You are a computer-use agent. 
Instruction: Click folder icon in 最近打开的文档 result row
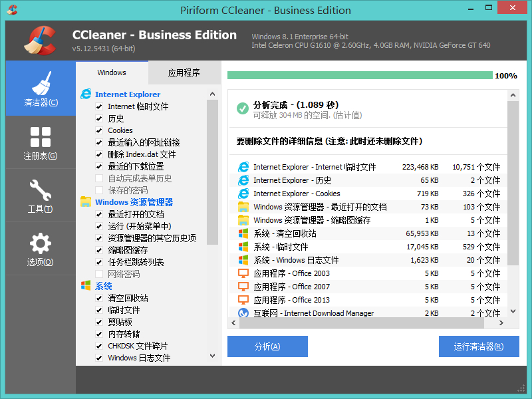243,207
